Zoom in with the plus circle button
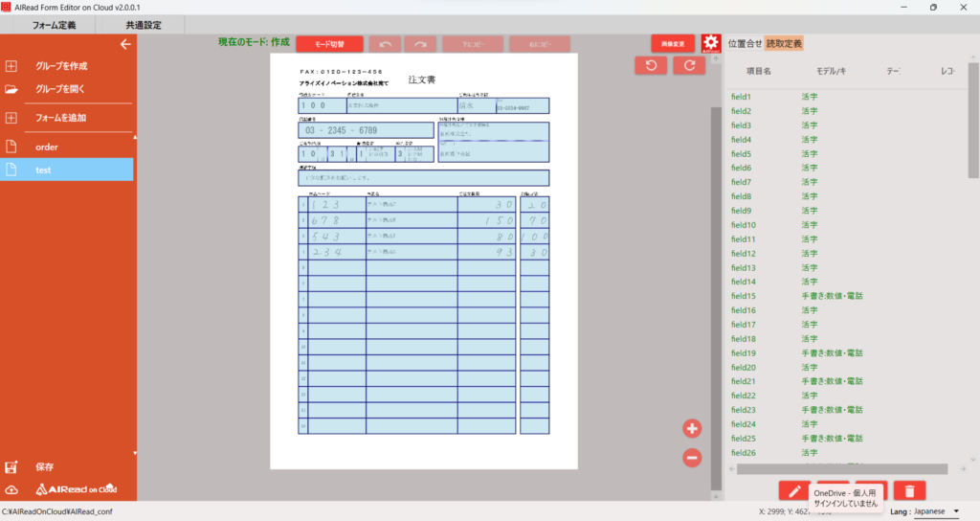 pos(693,428)
